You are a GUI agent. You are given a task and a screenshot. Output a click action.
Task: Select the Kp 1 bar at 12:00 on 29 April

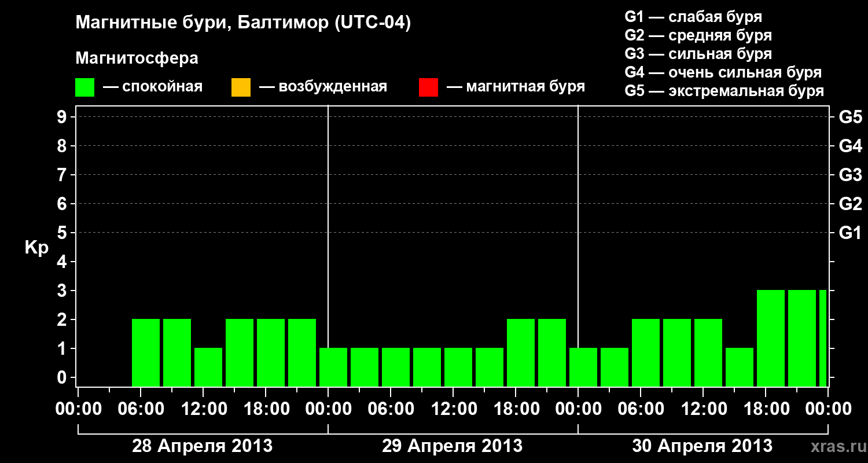click(x=458, y=367)
